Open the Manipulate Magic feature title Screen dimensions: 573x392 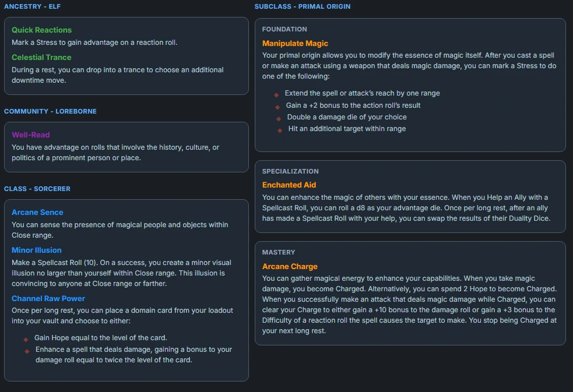[295, 43]
